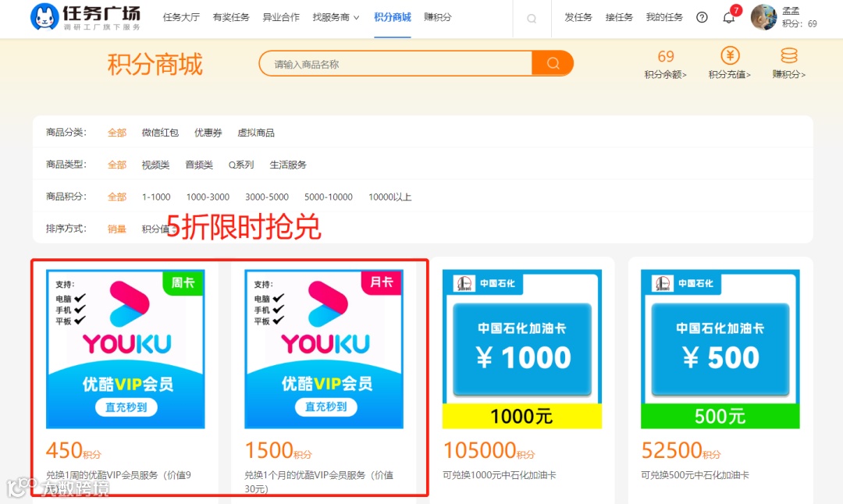
Task: Select 全部 in 商品类型 row
Action: [x=116, y=165]
